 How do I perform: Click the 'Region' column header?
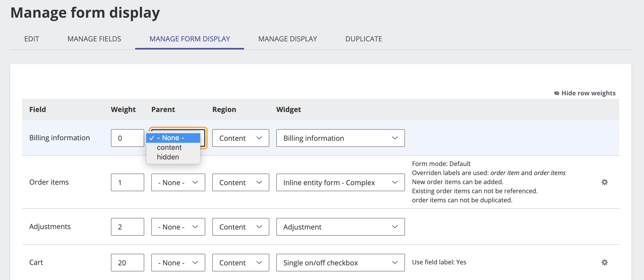coord(224,109)
